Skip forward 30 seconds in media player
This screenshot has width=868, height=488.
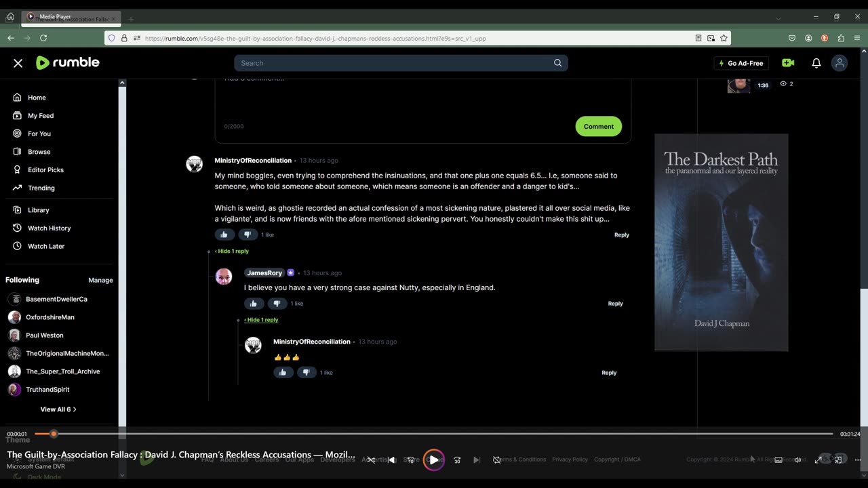[x=457, y=460]
